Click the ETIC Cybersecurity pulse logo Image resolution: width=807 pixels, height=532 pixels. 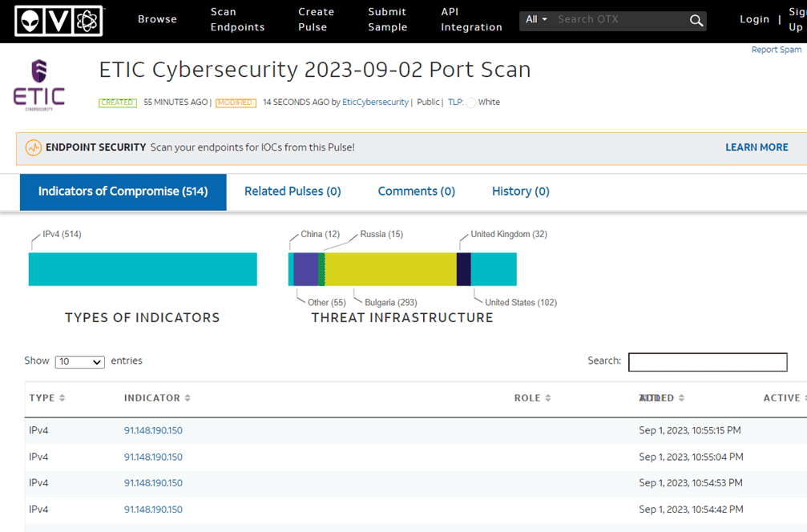coord(39,84)
